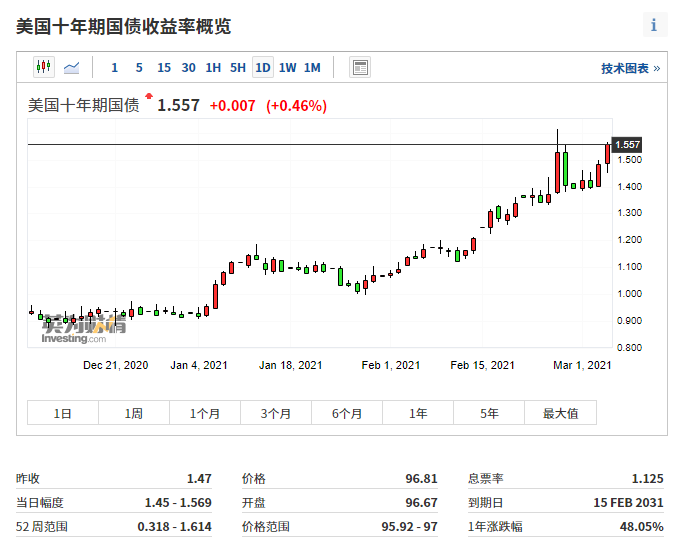Viewport: 681px width, 543px height.
Task: Switch to candlestick chart type icon
Action: click(44, 67)
